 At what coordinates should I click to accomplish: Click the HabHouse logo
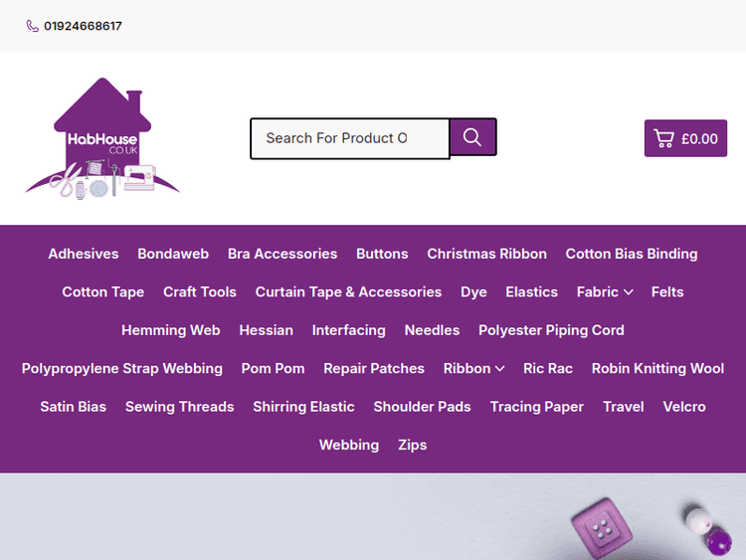click(x=102, y=138)
